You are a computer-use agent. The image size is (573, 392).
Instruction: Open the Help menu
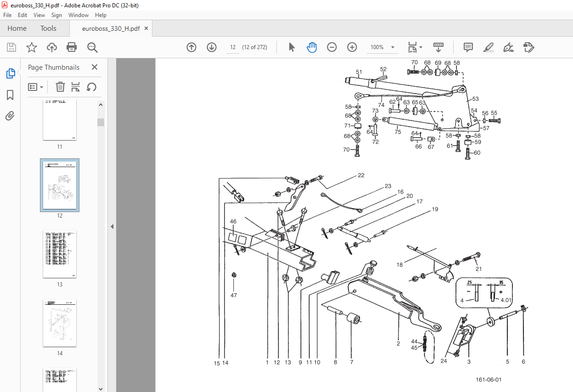click(x=101, y=15)
